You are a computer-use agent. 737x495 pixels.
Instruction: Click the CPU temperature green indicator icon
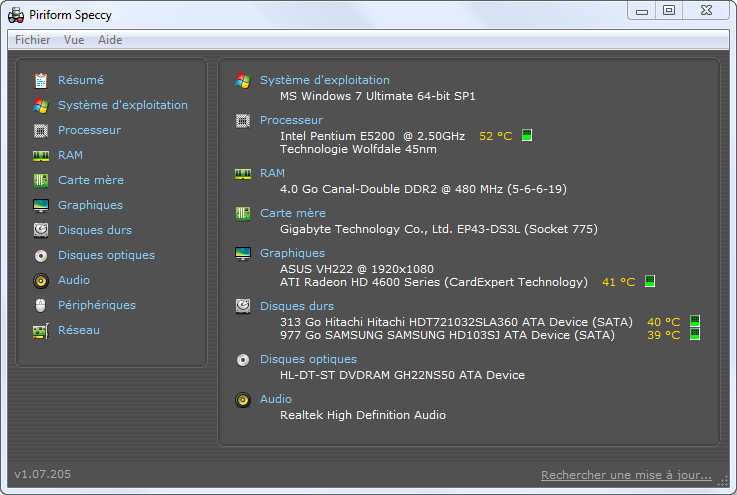[527, 135]
